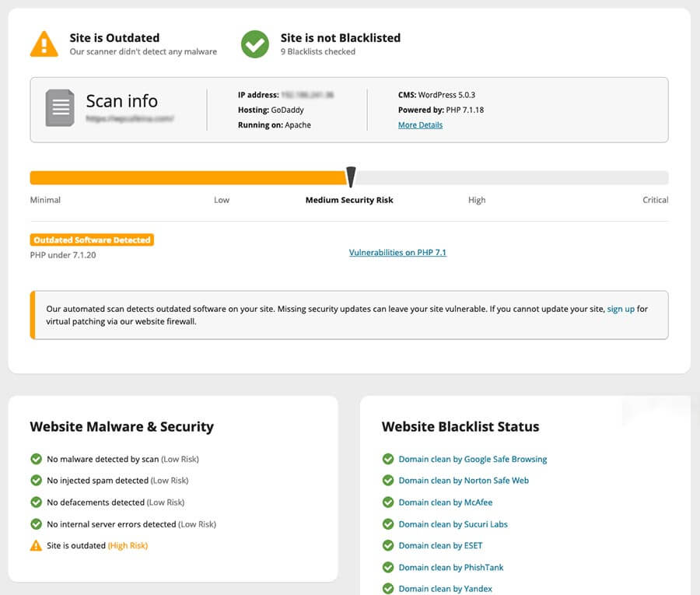Open Domain clean by Sucuri Labs link
The width and height of the screenshot is (700, 595).
453,524
